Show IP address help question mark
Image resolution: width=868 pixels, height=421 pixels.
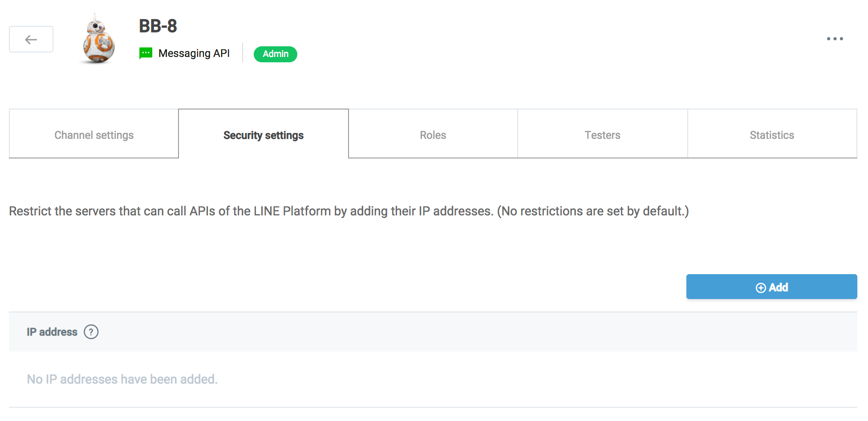click(91, 332)
